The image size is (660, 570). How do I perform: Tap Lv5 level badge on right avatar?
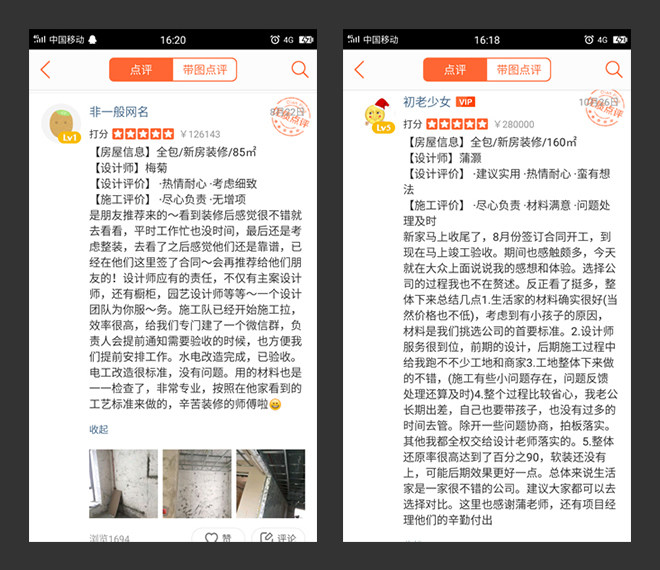pyautogui.click(x=383, y=128)
